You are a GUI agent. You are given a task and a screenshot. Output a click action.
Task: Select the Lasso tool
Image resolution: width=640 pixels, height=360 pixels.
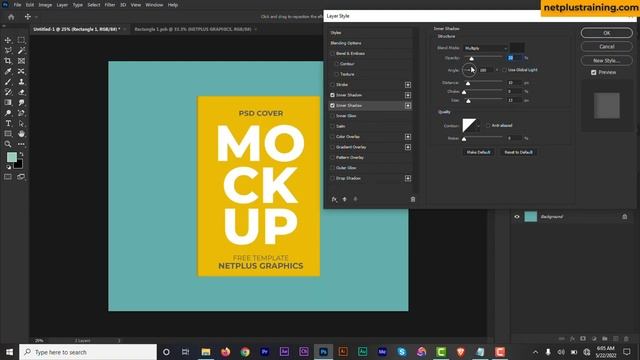[8, 50]
